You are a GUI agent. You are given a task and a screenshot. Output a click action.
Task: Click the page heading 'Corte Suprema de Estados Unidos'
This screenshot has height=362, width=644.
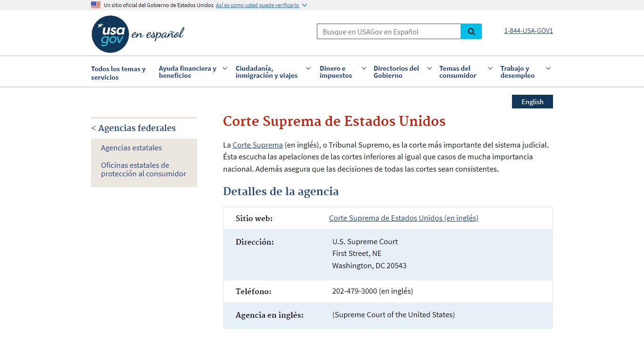click(334, 121)
